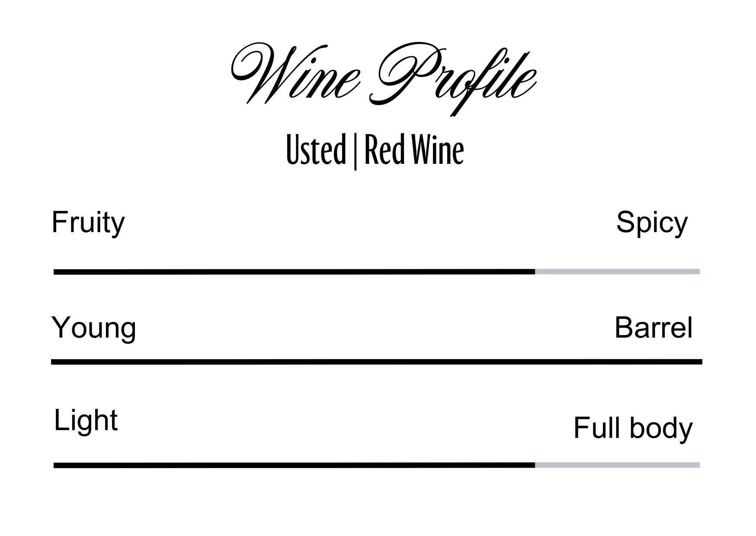
Task: Click the "Barrel" label
Action: [x=653, y=328]
